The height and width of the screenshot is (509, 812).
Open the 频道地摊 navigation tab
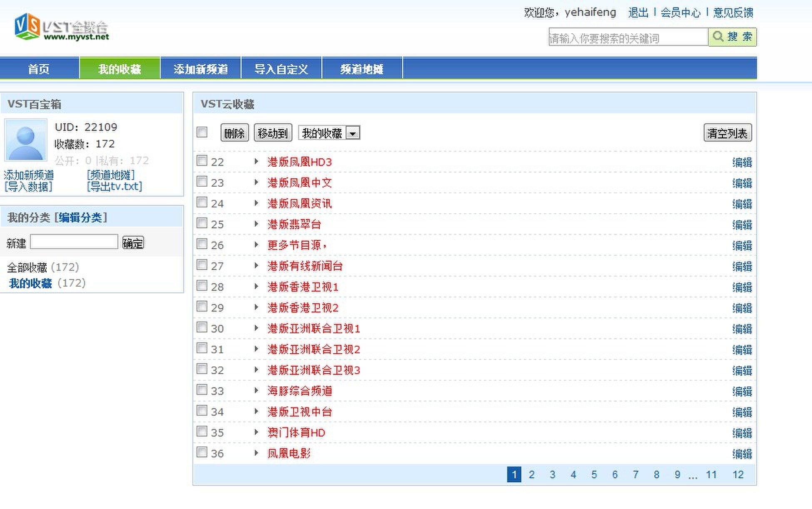(362, 69)
